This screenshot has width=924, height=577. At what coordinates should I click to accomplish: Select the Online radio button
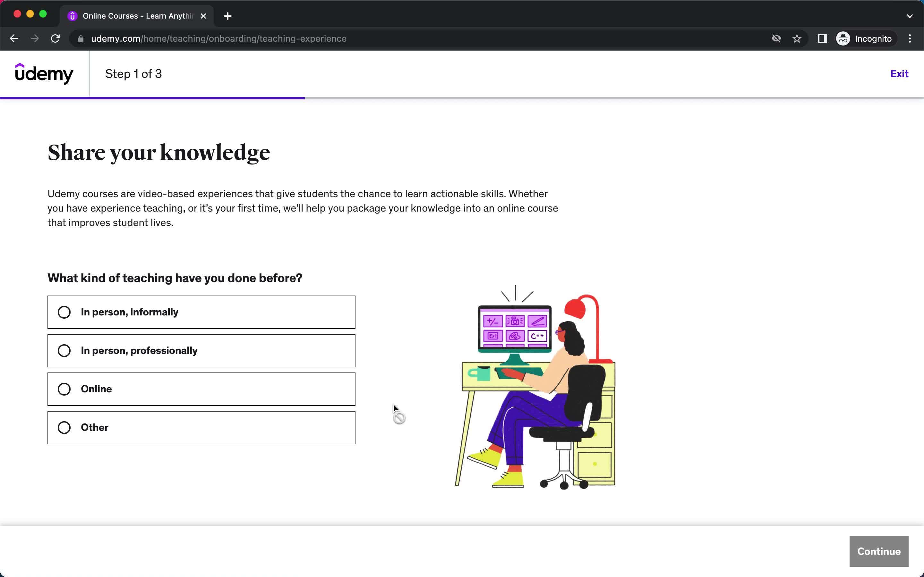click(x=64, y=389)
